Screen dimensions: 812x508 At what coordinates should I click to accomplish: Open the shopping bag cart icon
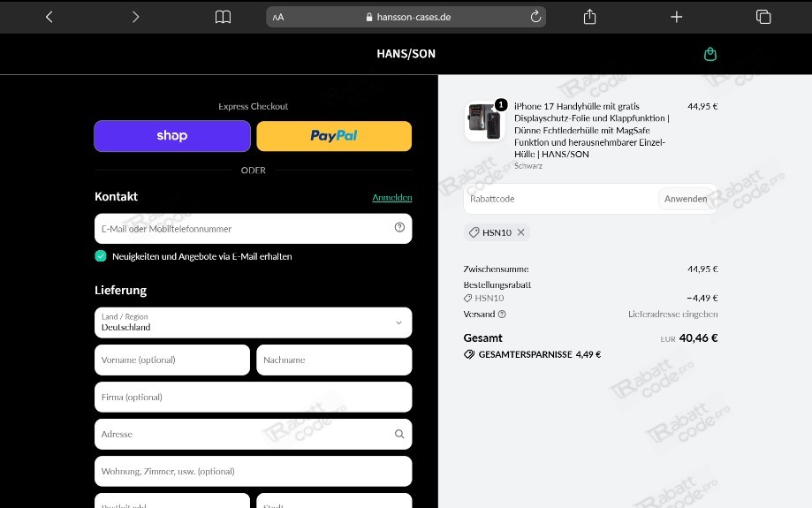[710, 54]
